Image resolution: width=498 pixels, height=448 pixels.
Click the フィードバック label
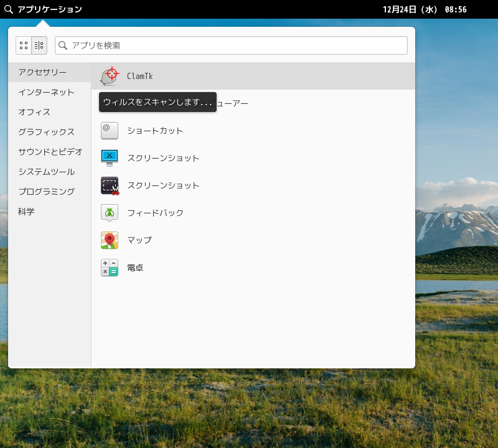[x=155, y=213]
